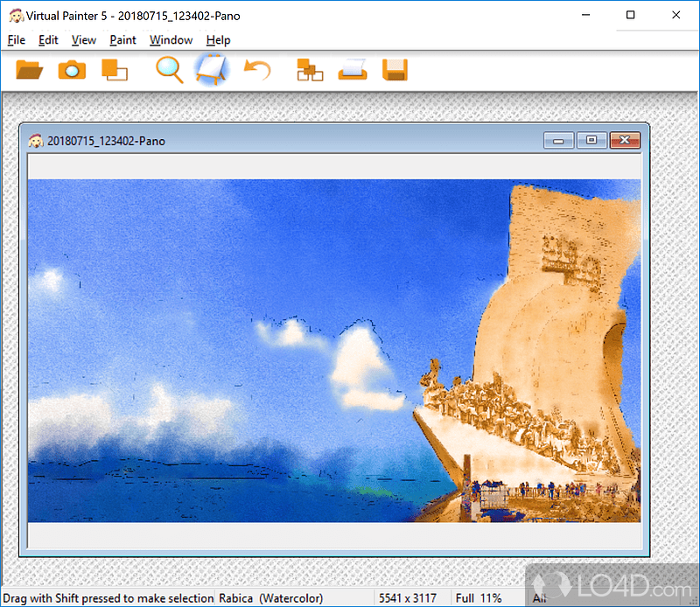Undo the last paint effect
This screenshot has width=700, height=607.
[x=257, y=70]
